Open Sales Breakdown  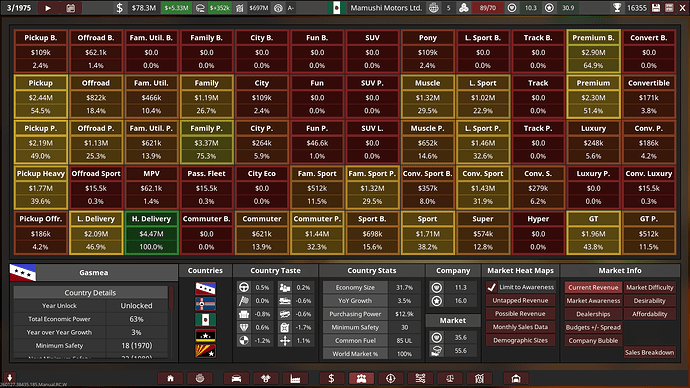[650, 352]
